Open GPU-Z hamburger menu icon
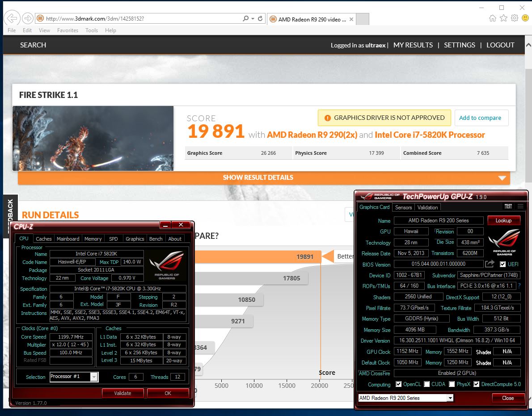Viewport: 532px width, 416px height. click(520, 207)
